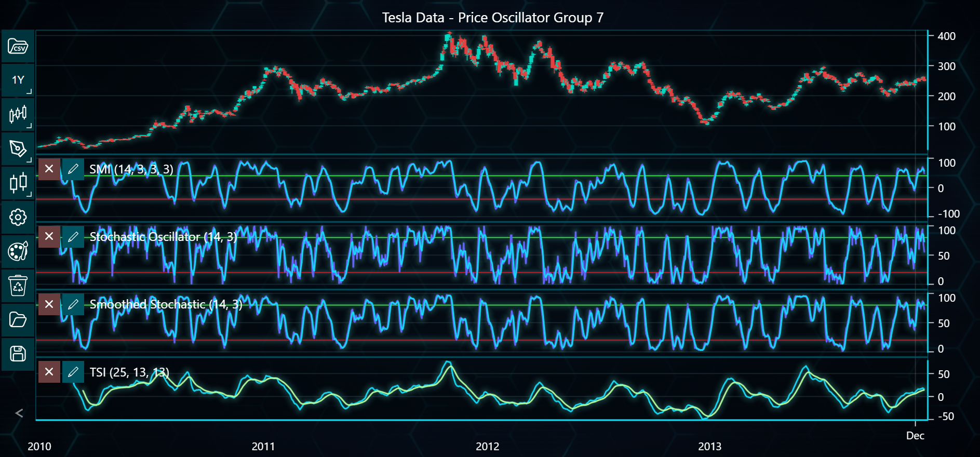Open the settings gear
The width and height of the screenshot is (980, 457).
[x=18, y=217]
